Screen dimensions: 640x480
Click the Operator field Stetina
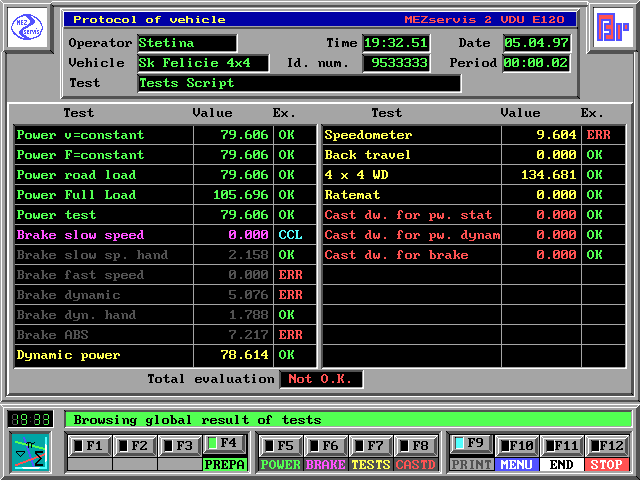187,43
